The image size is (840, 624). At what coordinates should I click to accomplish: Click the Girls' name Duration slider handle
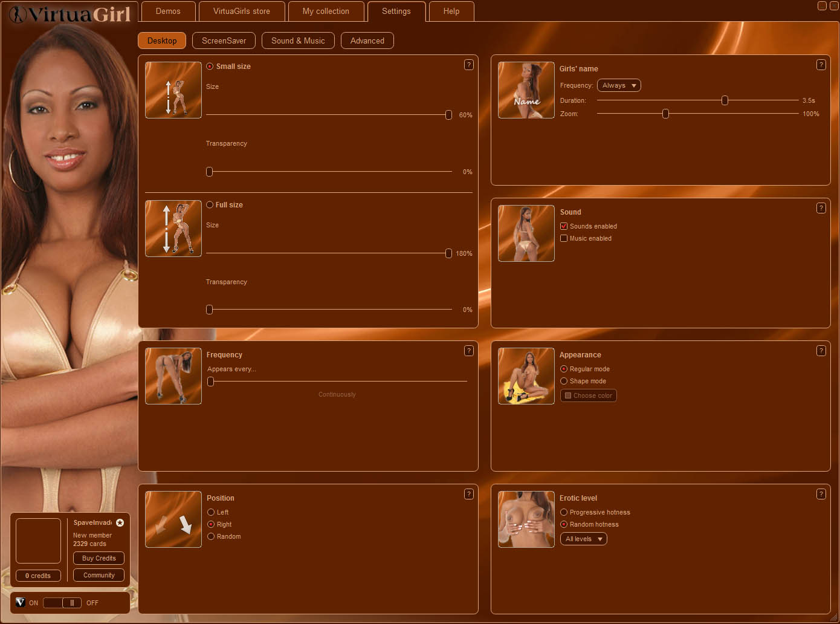click(x=725, y=100)
